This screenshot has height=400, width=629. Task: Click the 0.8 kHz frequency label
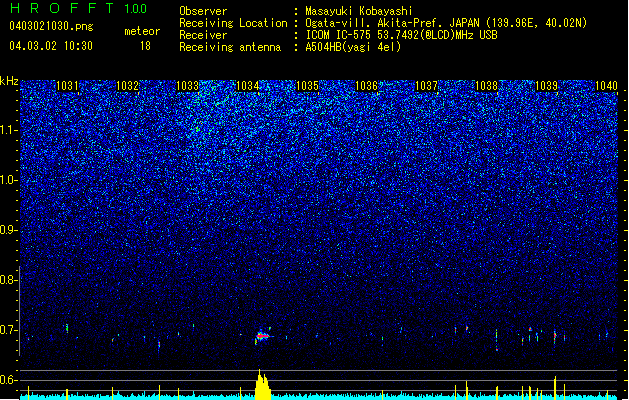(x=8, y=280)
